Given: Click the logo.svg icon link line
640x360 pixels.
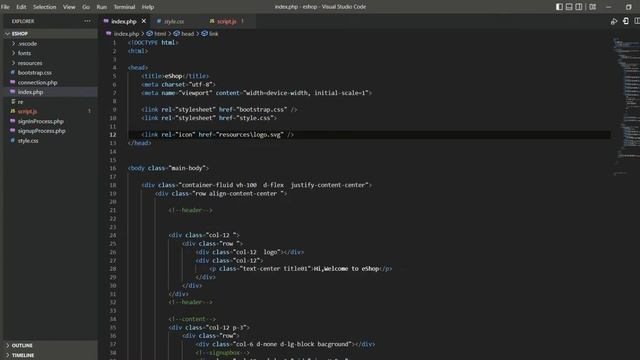Looking at the screenshot, I should coord(218,135).
